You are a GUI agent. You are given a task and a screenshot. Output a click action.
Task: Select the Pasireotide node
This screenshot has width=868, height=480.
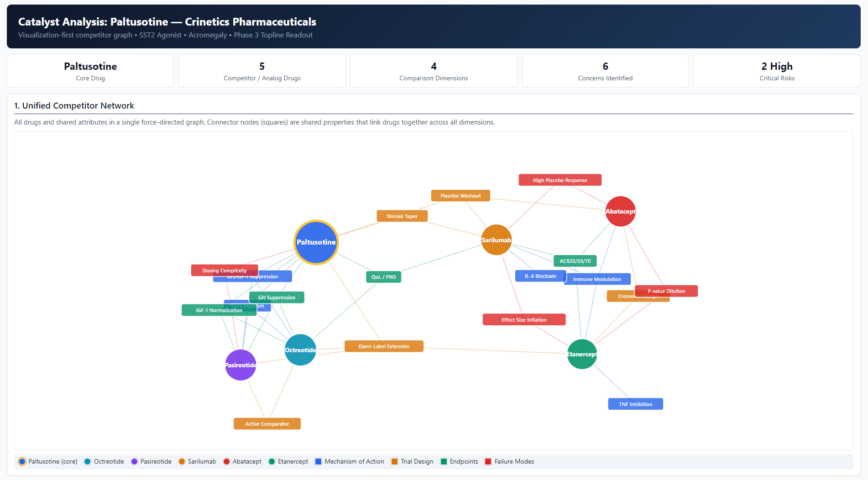pos(240,365)
